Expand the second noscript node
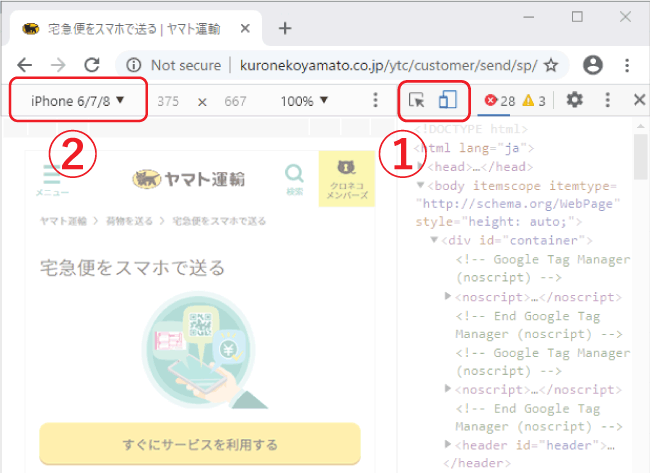This screenshot has height=473, width=650. coord(448,388)
